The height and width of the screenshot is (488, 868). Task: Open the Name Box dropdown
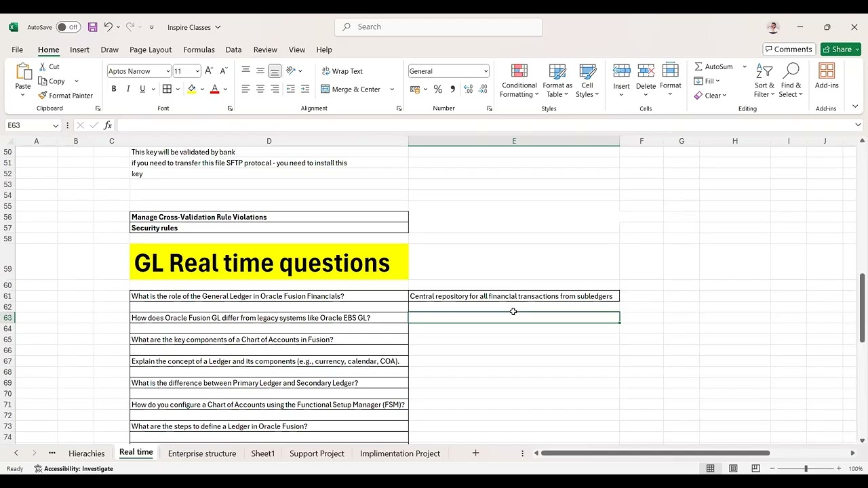(x=55, y=125)
